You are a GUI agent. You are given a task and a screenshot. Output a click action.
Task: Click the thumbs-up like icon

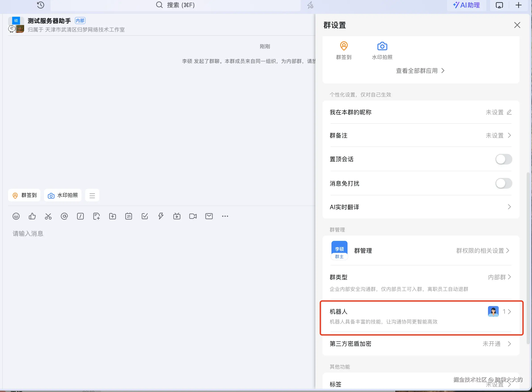coord(32,216)
